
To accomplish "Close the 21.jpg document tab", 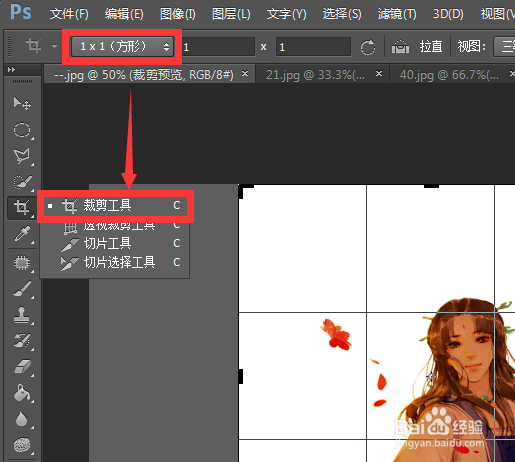I will (x=379, y=73).
